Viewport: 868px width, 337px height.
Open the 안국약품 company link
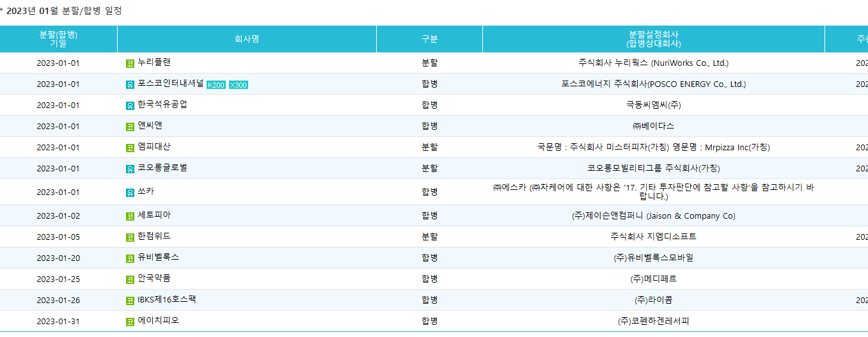[x=154, y=279]
